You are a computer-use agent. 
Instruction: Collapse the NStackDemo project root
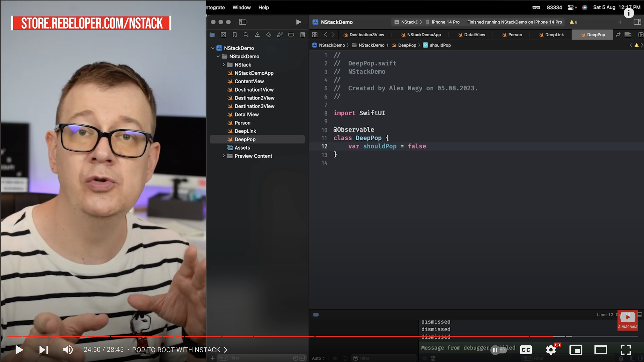213,48
